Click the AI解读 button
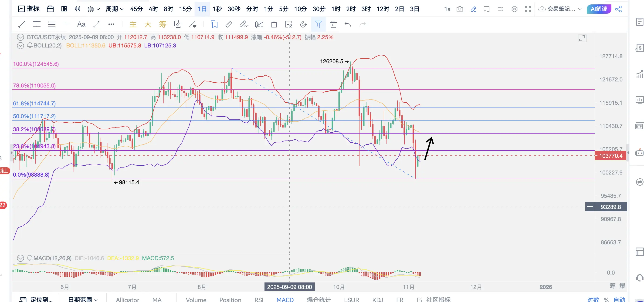Image resolution: width=644 pixels, height=302 pixels. click(599, 9)
